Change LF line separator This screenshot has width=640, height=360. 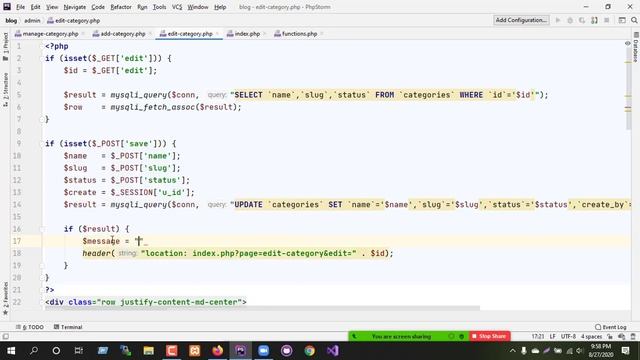tap(553, 336)
